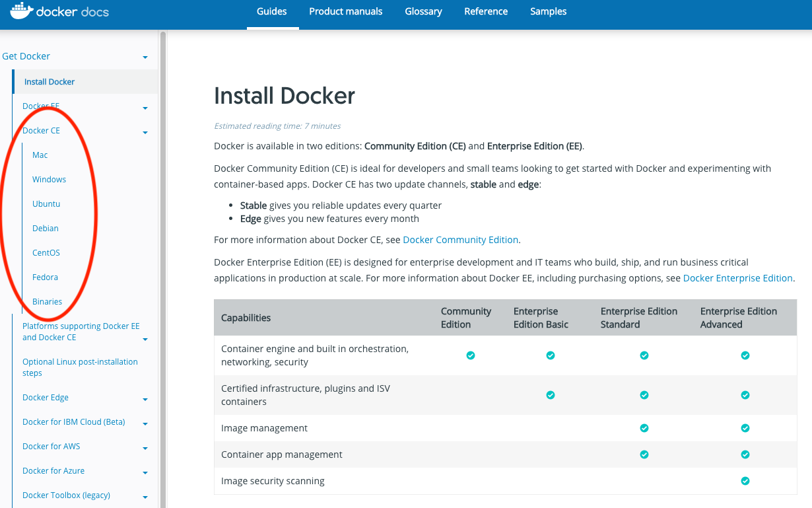Click the Install Docker page heading

click(285, 96)
